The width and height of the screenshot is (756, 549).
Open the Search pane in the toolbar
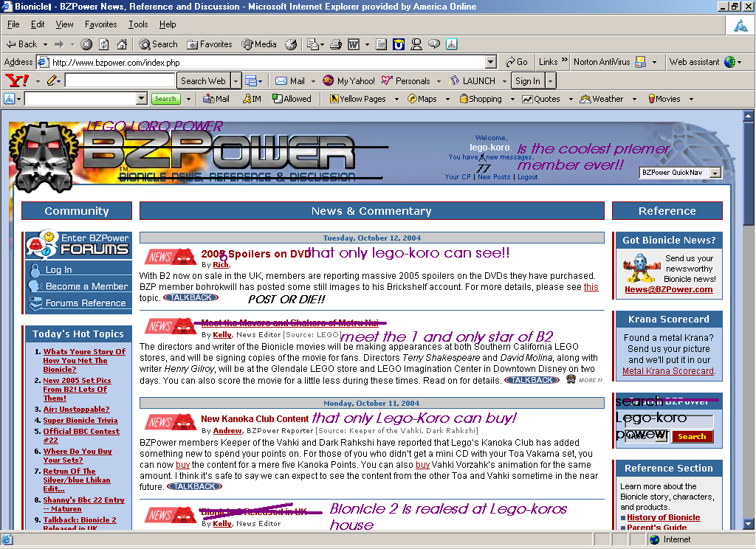click(159, 44)
